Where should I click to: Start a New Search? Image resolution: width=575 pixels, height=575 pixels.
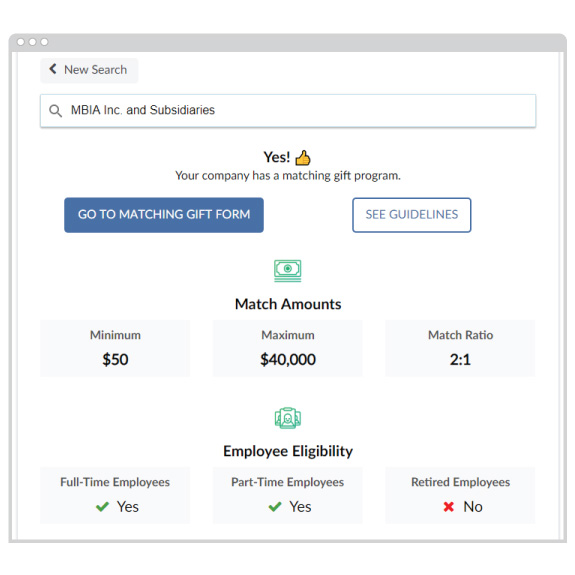(89, 70)
